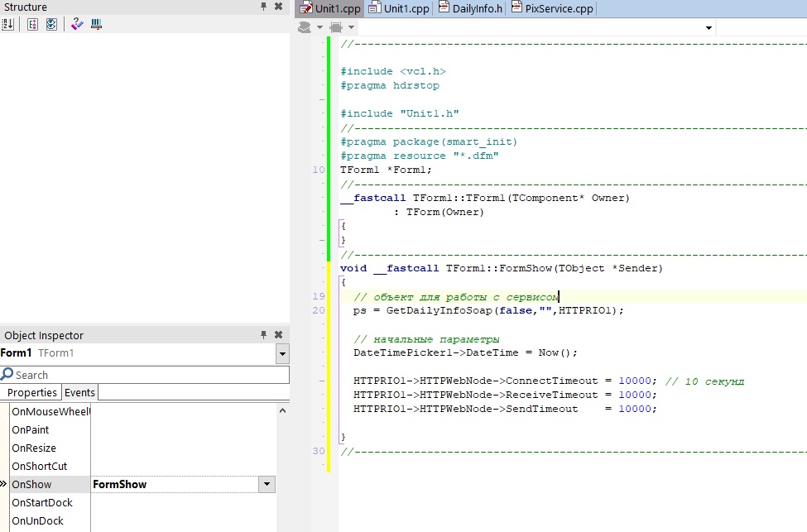Close the Structure panel
The height and width of the screenshot is (532, 807).
point(278,7)
